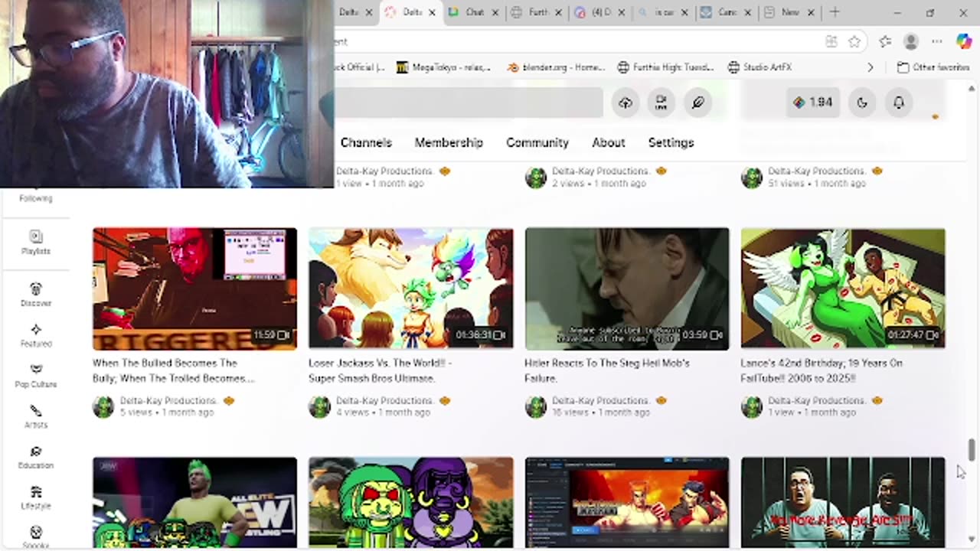Open the Featured sidebar category
980x551 pixels.
(x=36, y=335)
